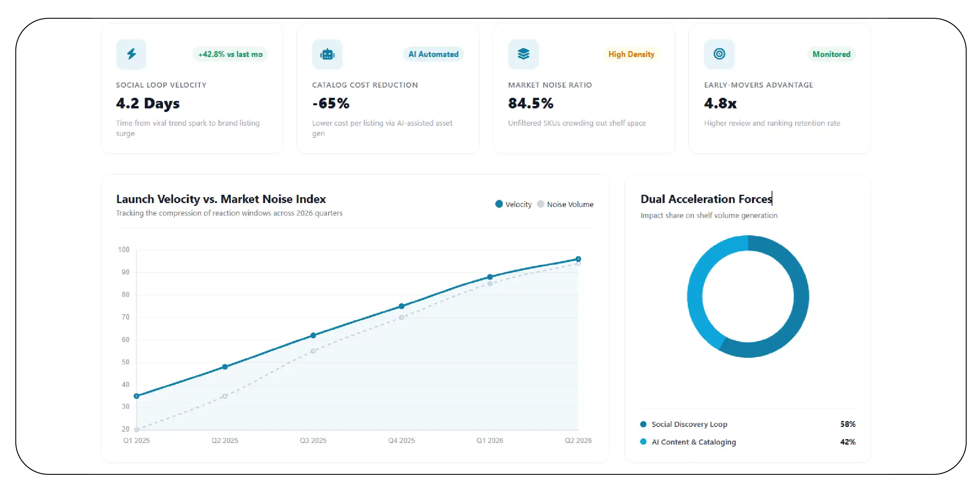Click the Q3 2025 Velocity data point
The image size is (980, 487).
pyautogui.click(x=313, y=335)
